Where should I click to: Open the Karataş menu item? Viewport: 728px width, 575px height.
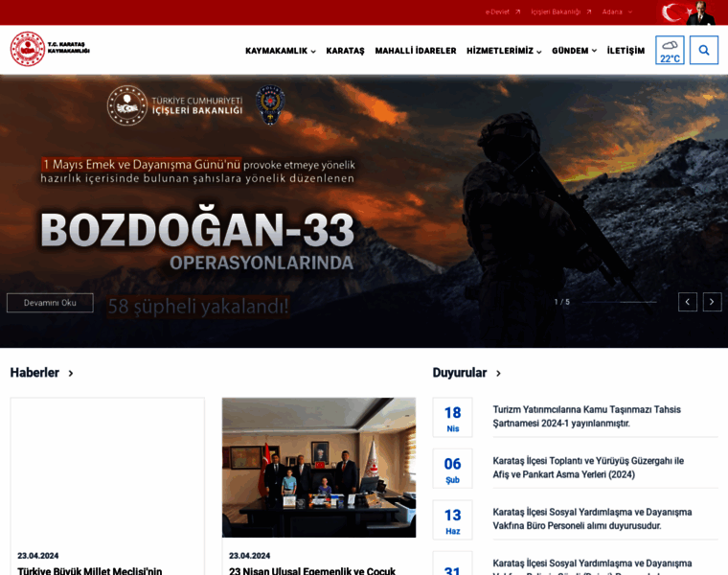point(345,51)
